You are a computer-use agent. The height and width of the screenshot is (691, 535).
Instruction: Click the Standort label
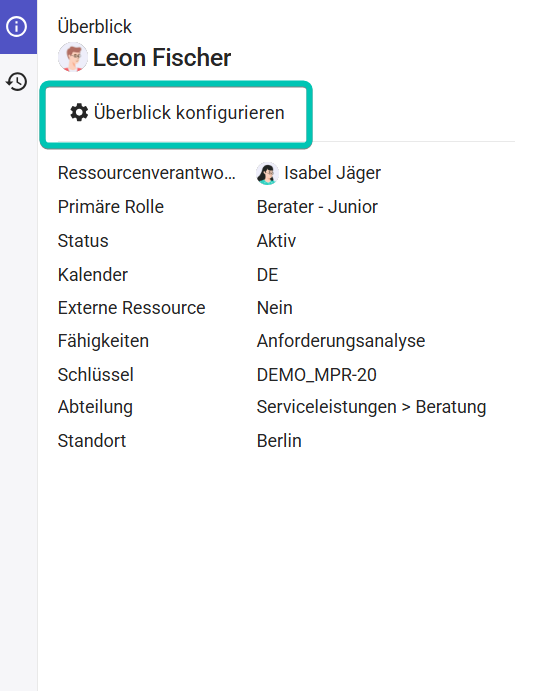coord(92,441)
